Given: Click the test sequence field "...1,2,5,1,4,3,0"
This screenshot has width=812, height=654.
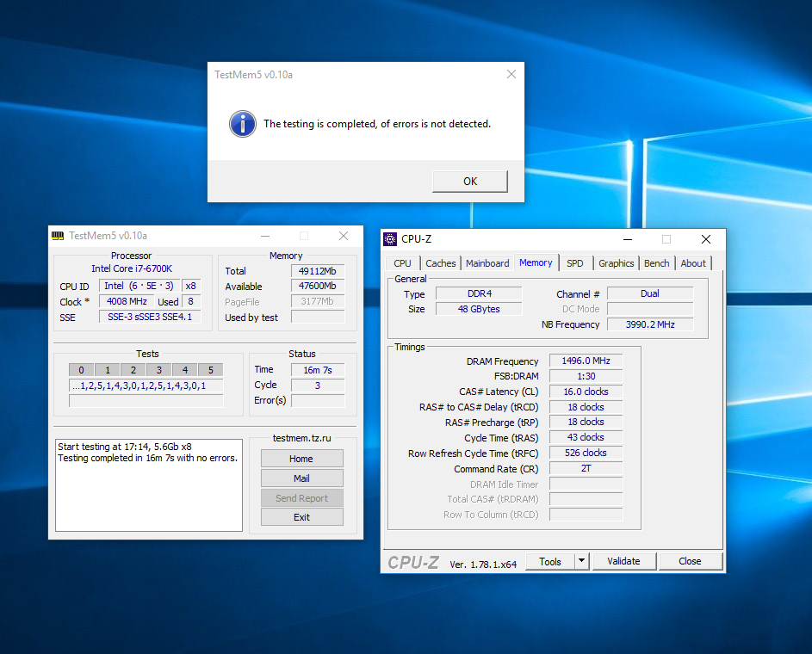Looking at the screenshot, I should click(146, 386).
